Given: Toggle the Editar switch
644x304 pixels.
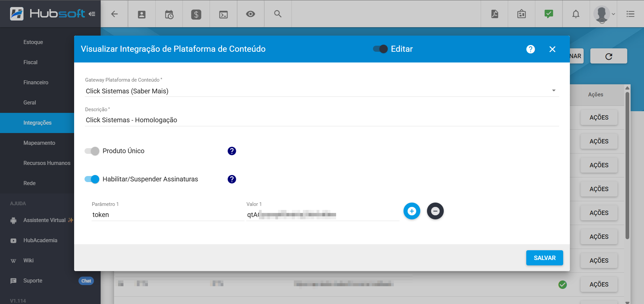Looking at the screenshot, I should point(380,49).
